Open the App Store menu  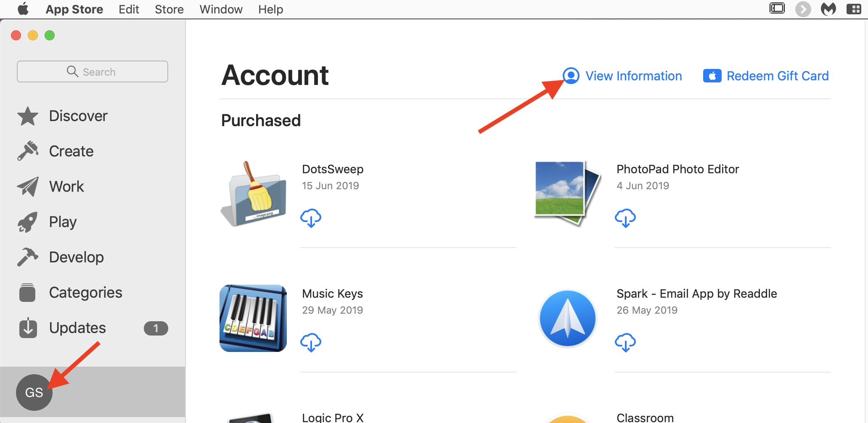[74, 9]
